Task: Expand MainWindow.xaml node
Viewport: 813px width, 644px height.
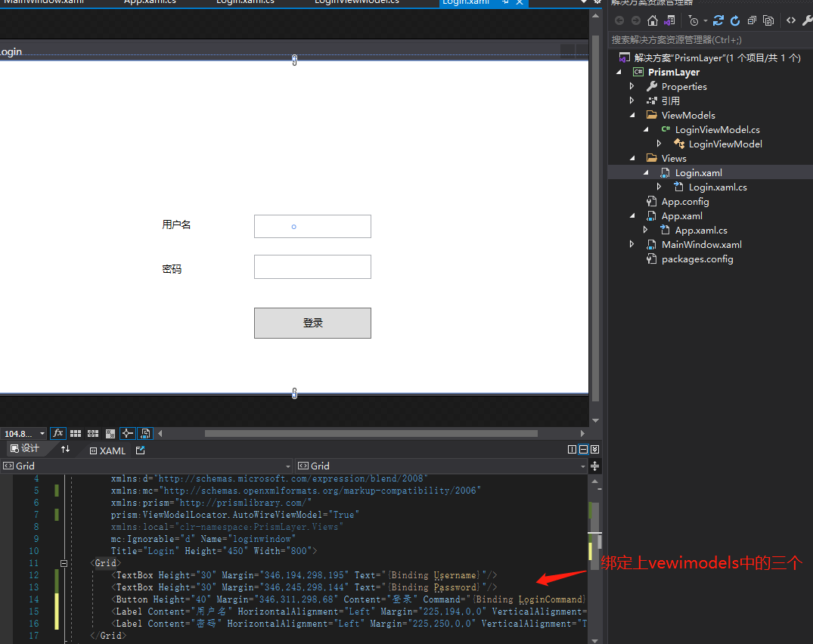Action: 632,244
